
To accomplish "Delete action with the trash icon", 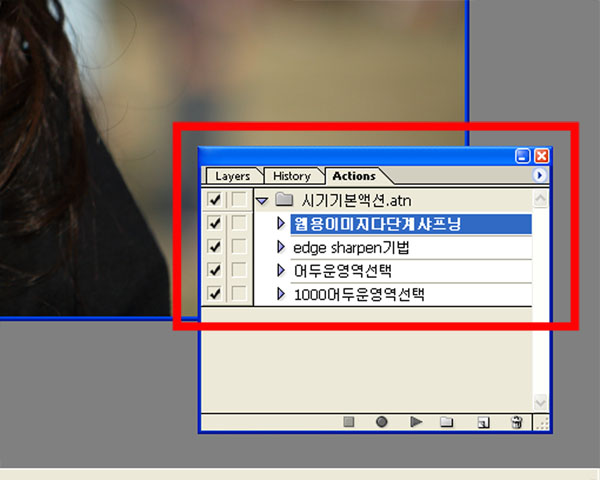I will point(517,422).
